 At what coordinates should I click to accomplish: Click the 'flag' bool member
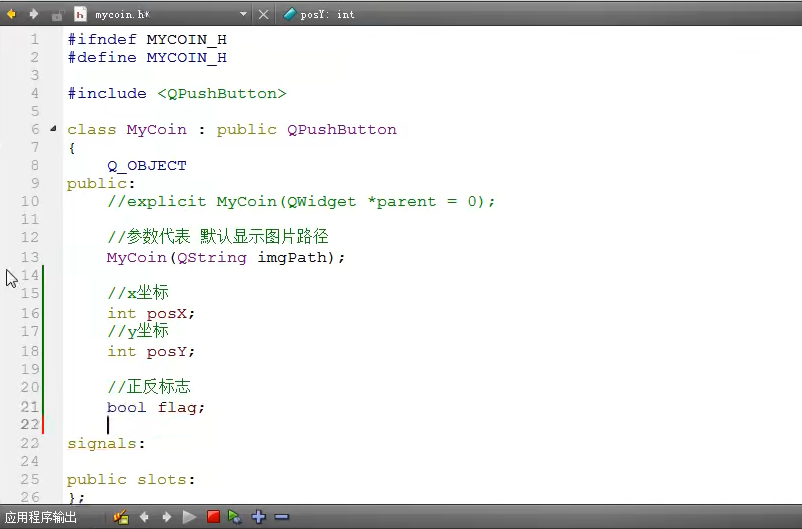[177, 408]
